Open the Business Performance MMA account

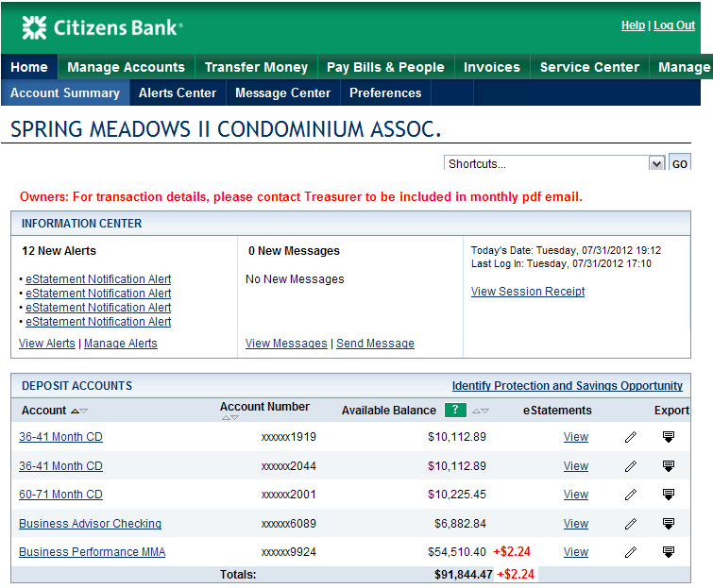92,551
